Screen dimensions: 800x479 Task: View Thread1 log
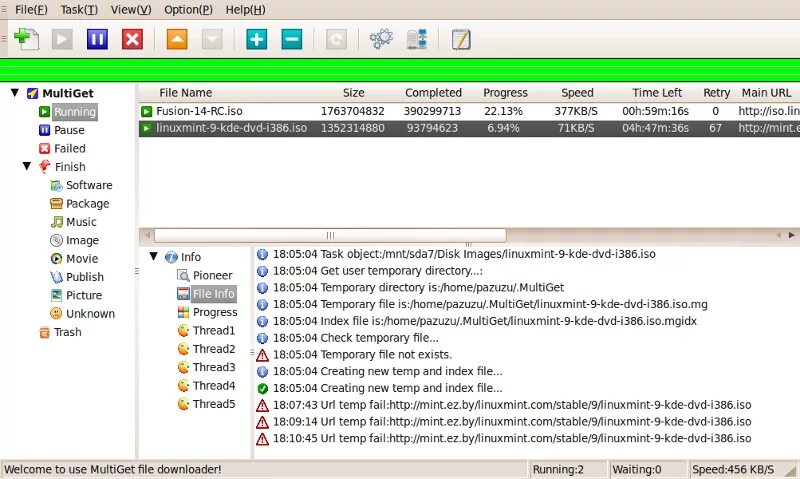click(214, 331)
